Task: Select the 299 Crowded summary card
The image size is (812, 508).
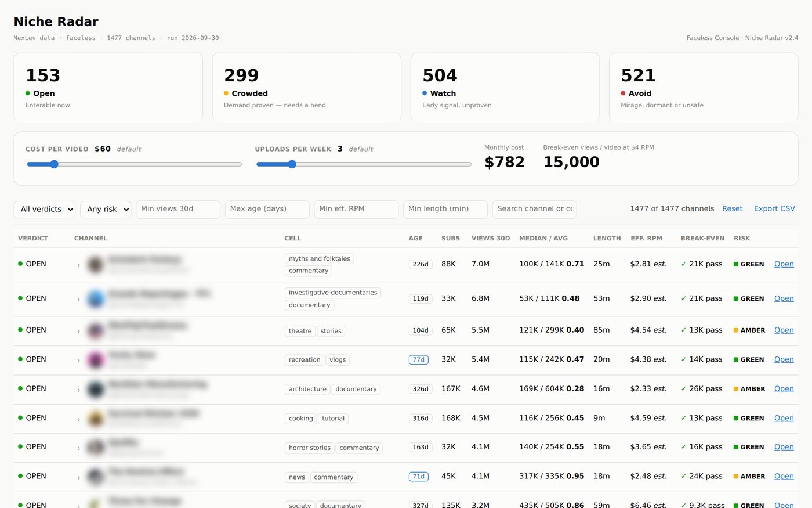Action: (x=307, y=87)
